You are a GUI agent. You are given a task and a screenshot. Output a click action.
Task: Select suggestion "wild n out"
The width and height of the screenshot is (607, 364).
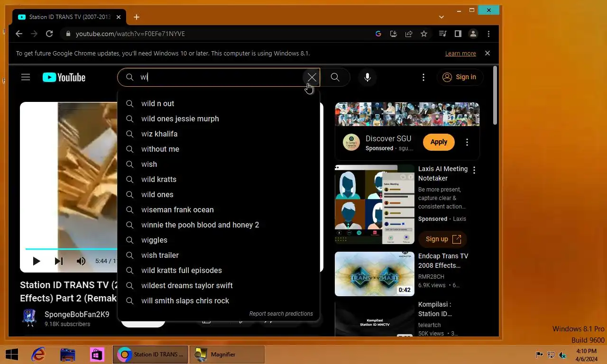(x=219, y=103)
